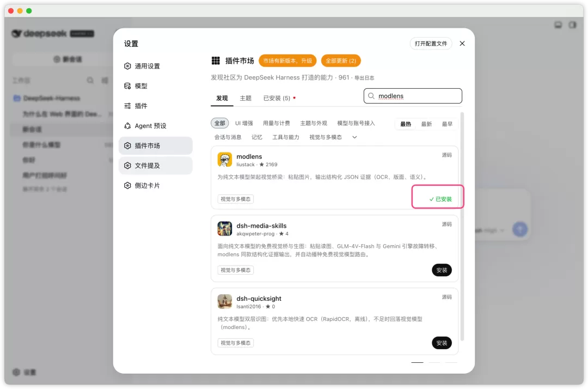Image resolution: width=588 pixels, height=389 pixels.
Task: Expand more categories with the chevron
Action: click(x=355, y=137)
